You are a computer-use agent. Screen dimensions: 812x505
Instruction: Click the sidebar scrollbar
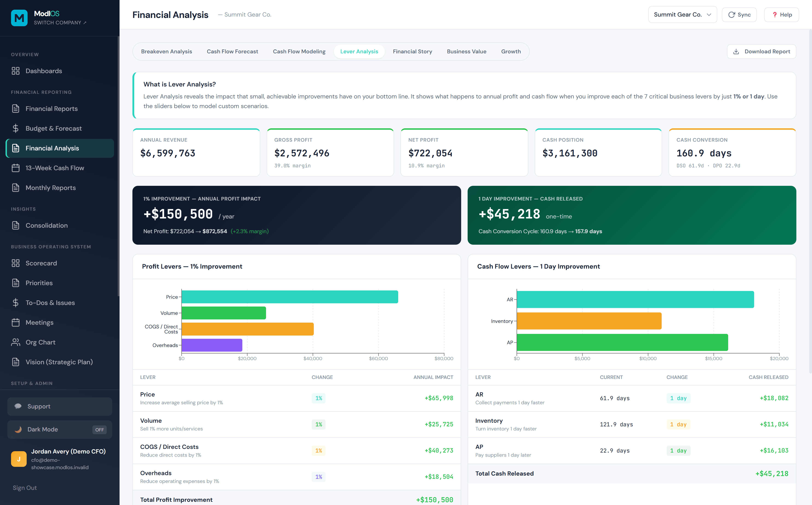coord(118,166)
